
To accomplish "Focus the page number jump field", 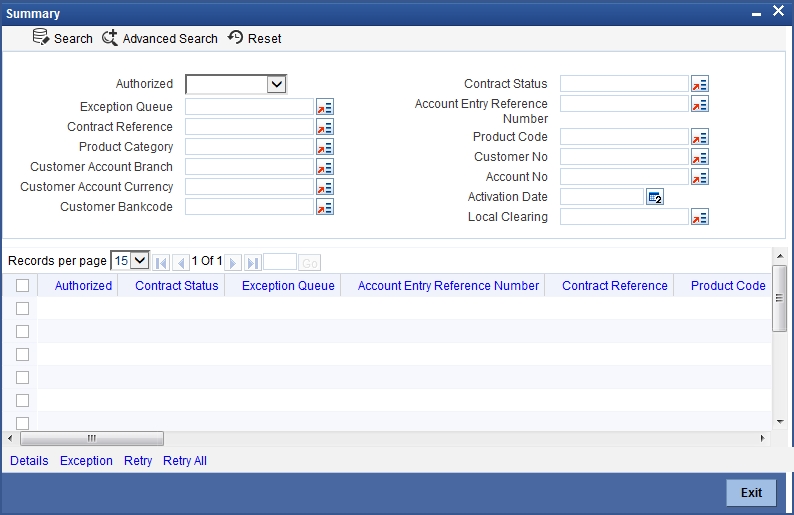I will tap(280, 262).
